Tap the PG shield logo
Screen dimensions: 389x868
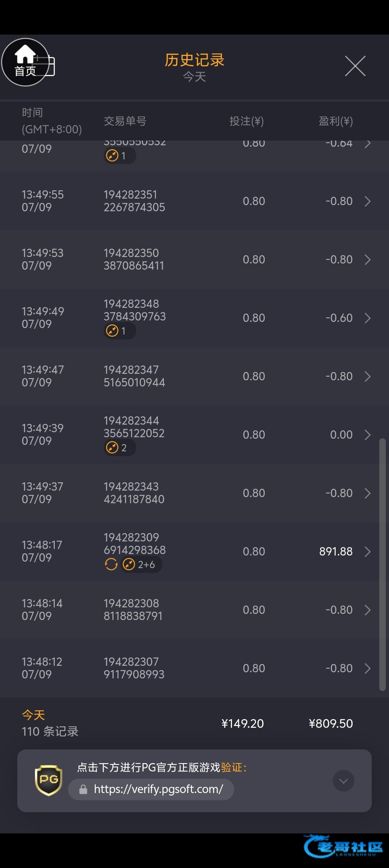click(48, 780)
